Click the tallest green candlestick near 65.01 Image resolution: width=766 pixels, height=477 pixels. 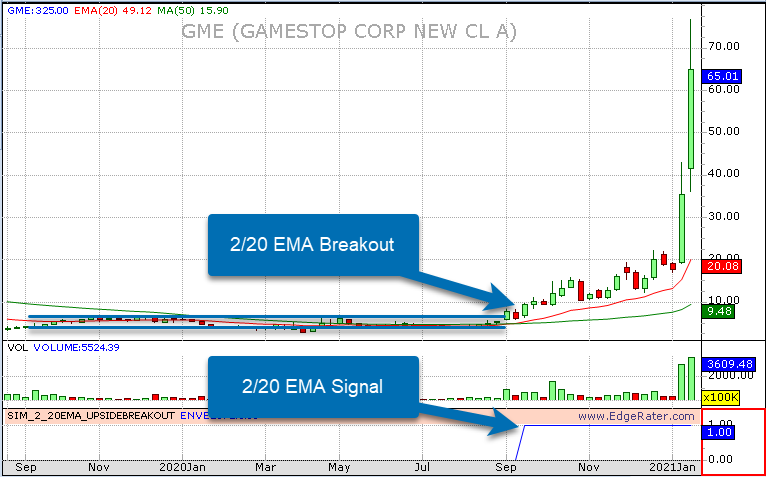coord(691,119)
